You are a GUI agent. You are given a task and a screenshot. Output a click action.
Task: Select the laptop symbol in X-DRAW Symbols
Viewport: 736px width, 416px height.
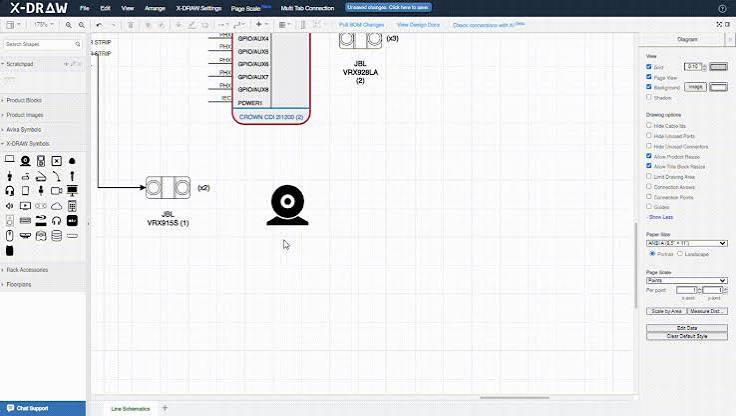(x=9, y=161)
